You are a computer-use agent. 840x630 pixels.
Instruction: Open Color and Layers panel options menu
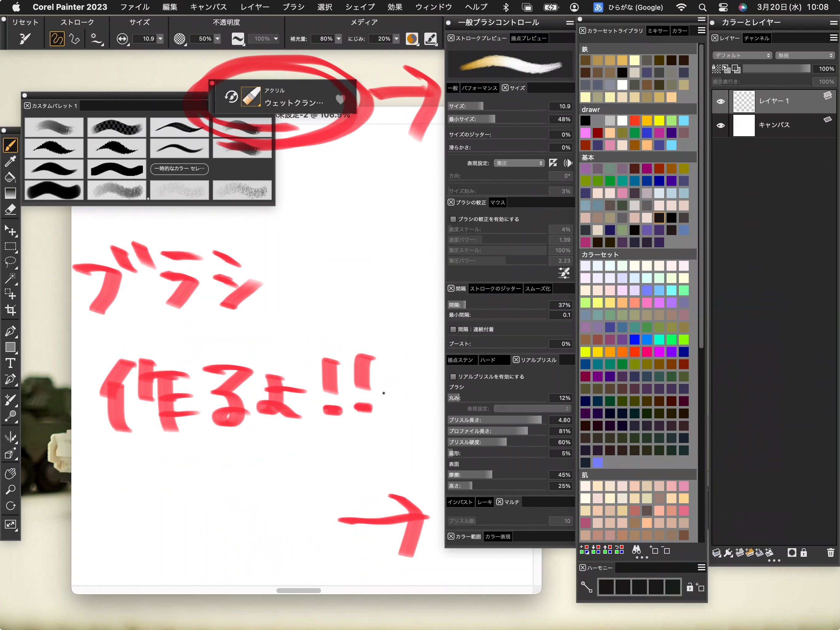(x=834, y=23)
